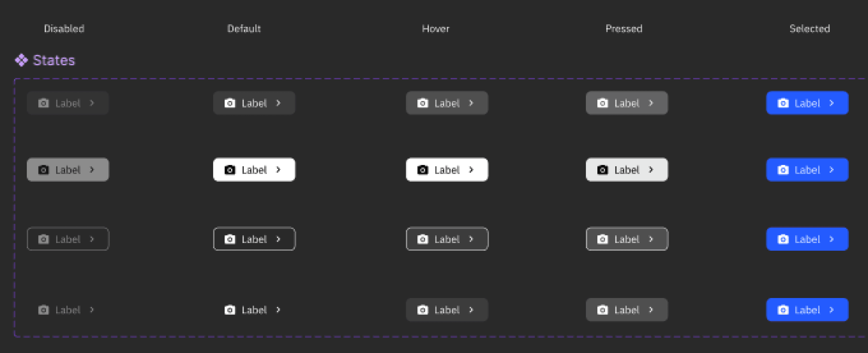Click camera icon in outlined Disabled button
Screen dimensions: 868x353
coord(43,239)
